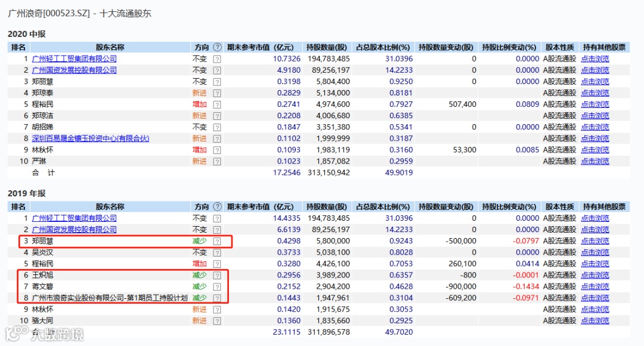644x346 pixels.
Task: Click 占总股本比例(%) header in 2020 table
Action: [383, 47]
